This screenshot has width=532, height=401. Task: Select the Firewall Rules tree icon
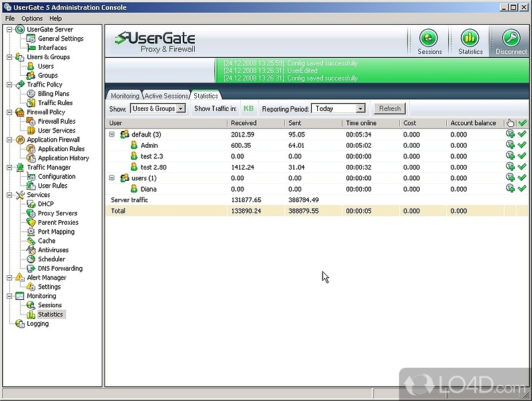pos(31,122)
